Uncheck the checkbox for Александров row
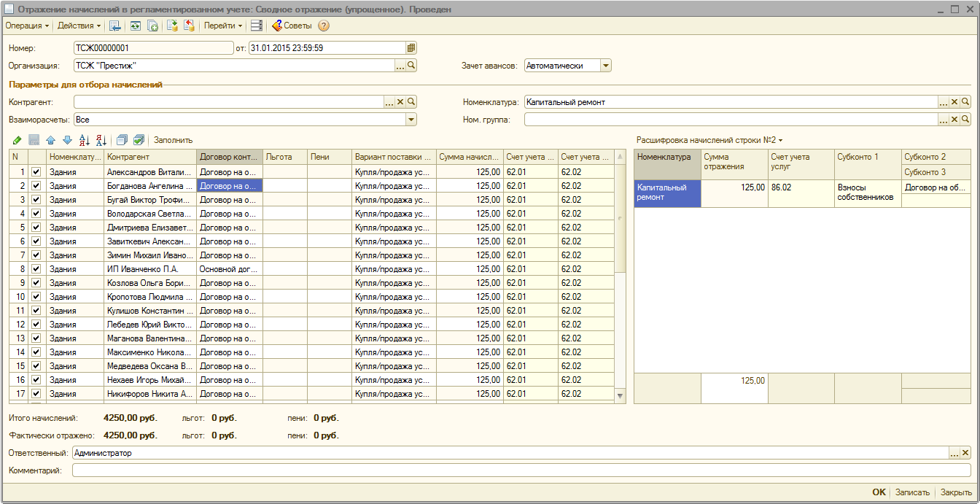Viewport: 980px width, 504px height. coord(36,172)
